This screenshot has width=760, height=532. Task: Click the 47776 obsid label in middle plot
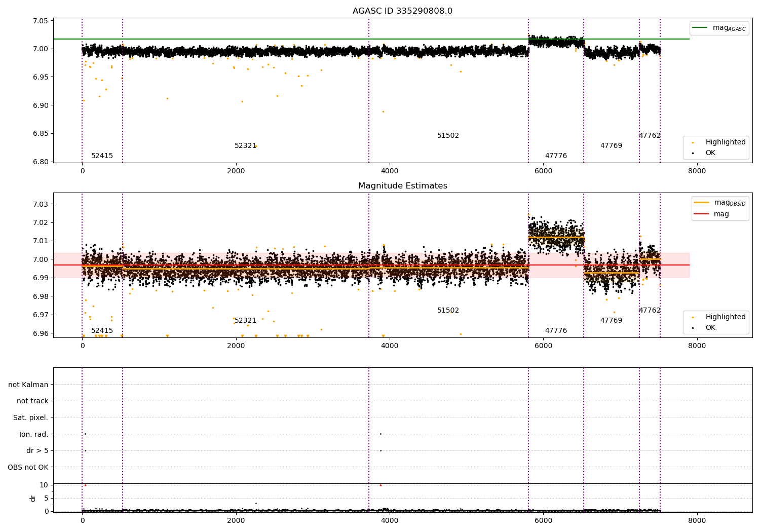click(556, 331)
